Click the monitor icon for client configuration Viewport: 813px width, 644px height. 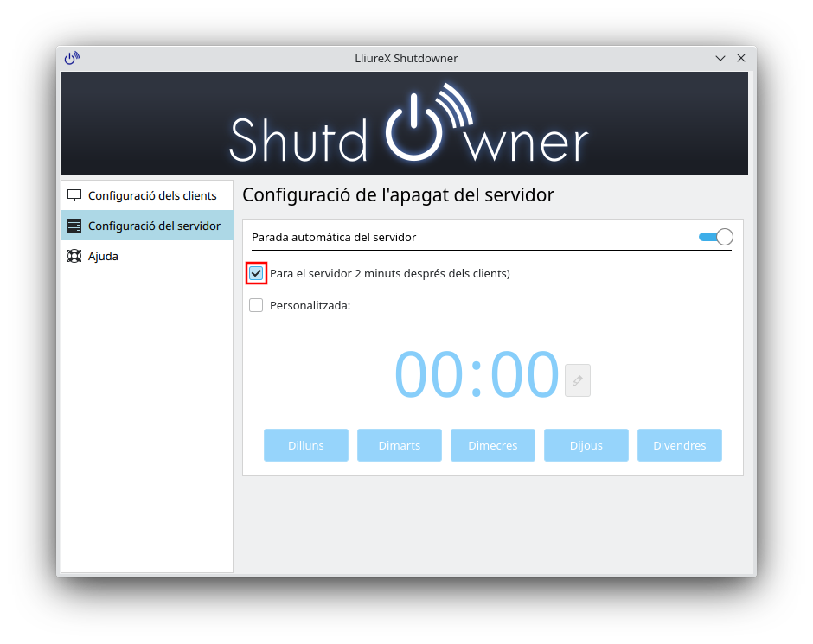coord(74,195)
